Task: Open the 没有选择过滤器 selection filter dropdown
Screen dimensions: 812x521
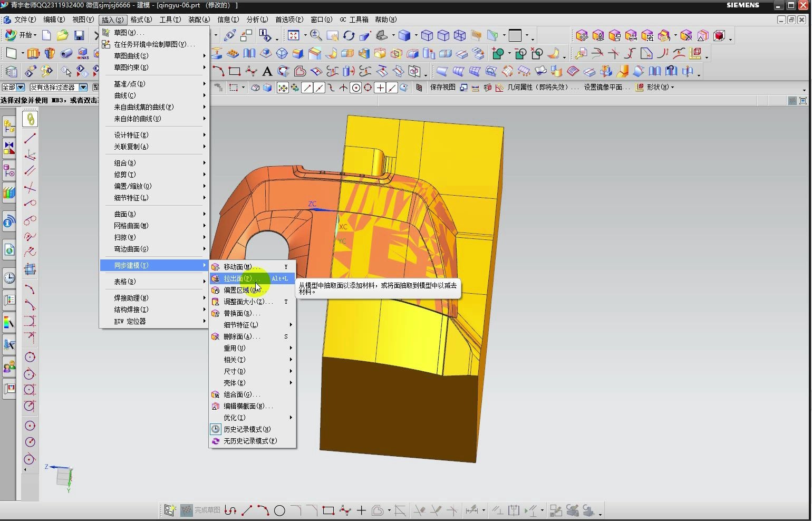Action: point(83,88)
